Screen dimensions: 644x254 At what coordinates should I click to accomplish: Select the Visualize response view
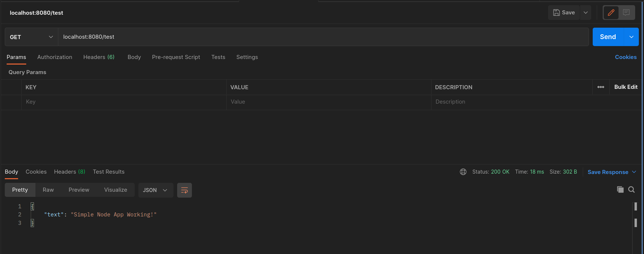coord(116,190)
